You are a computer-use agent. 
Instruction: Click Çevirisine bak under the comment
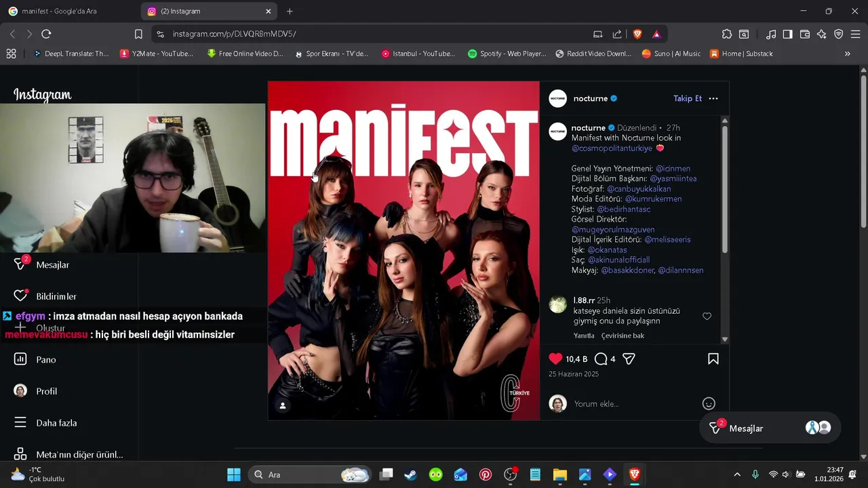pyautogui.click(x=623, y=335)
